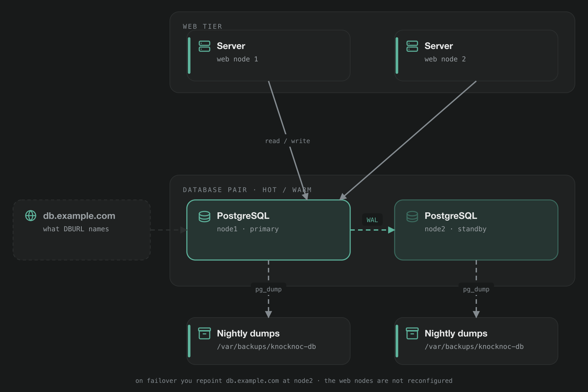Select the PostgreSQL node1 primary card
This screenshot has width=588, height=392.
coord(269,230)
